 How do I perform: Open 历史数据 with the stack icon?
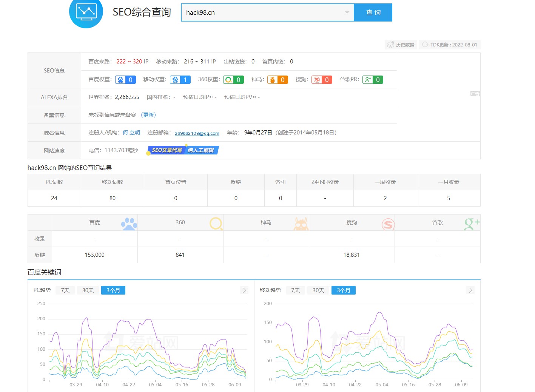click(x=401, y=45)
